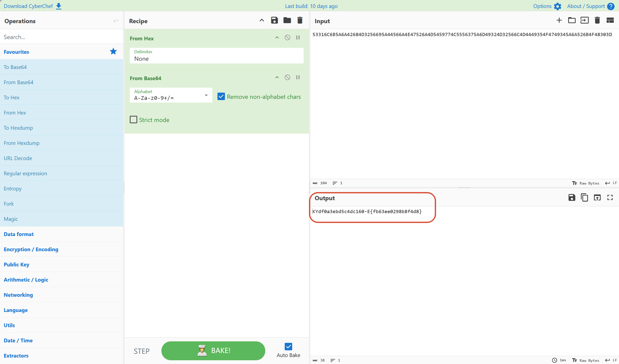This screenshot has height=364, width=619.
Task: Set breakpoint on From Hex operation
Action: tap(298, 38)
